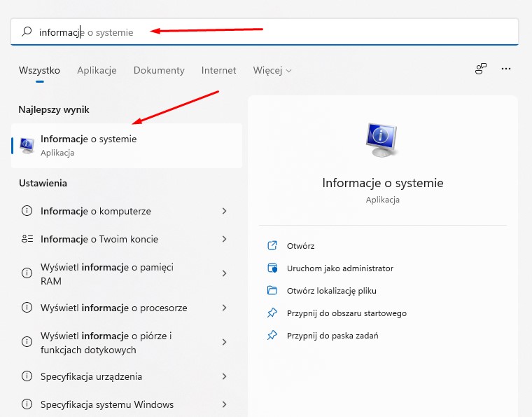The width and height of the screenshot is (532, 417).
Task: Open Wyświetl informacje o pamięci RAM
Action: (106, 274)
